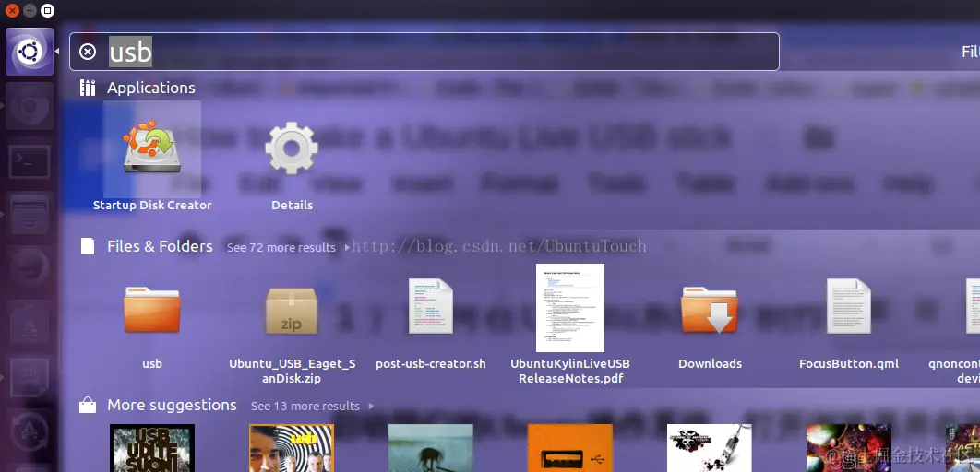Restore the Dash with the maximize button
The image size is (980, 472).
pos(47,10)
